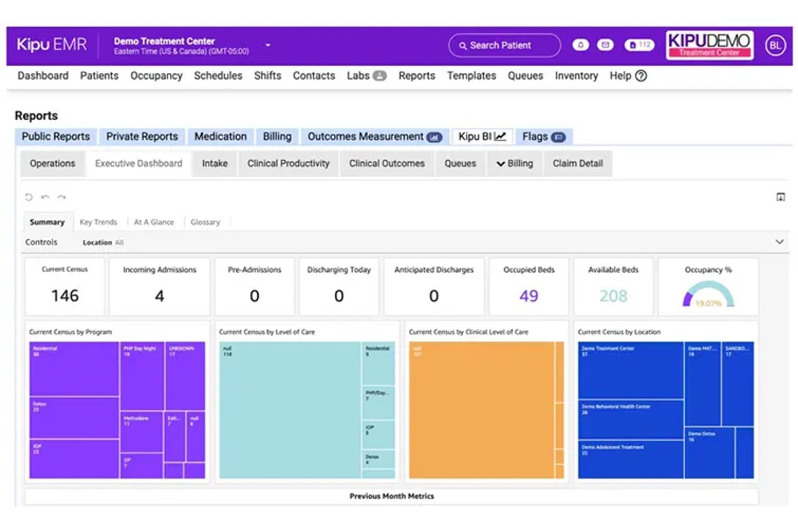798x532 pixels.
Task: Switch to the Key Trends sheet
Action: pos(98,222)
